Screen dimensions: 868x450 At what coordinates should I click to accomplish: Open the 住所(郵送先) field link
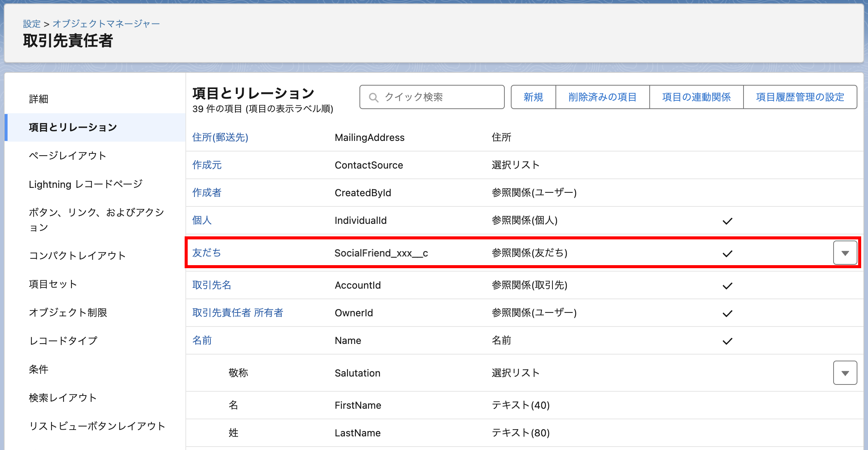click(x=220, y=137)
